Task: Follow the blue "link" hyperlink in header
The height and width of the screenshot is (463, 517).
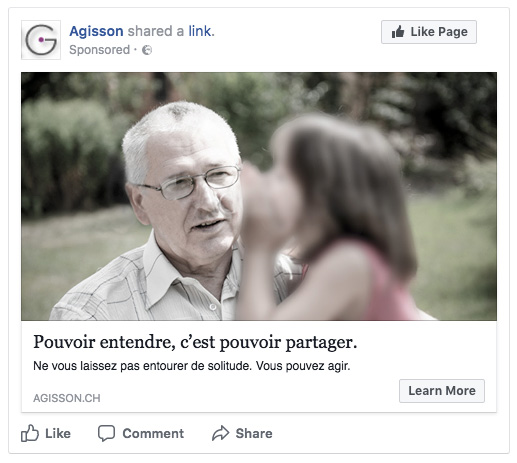Action: point(201,31)
